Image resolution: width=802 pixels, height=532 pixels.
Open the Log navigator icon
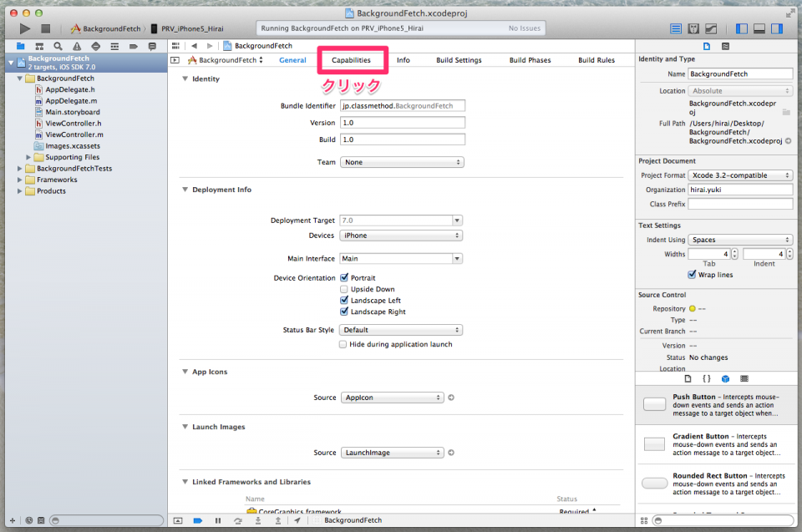(x=152, y=46)
